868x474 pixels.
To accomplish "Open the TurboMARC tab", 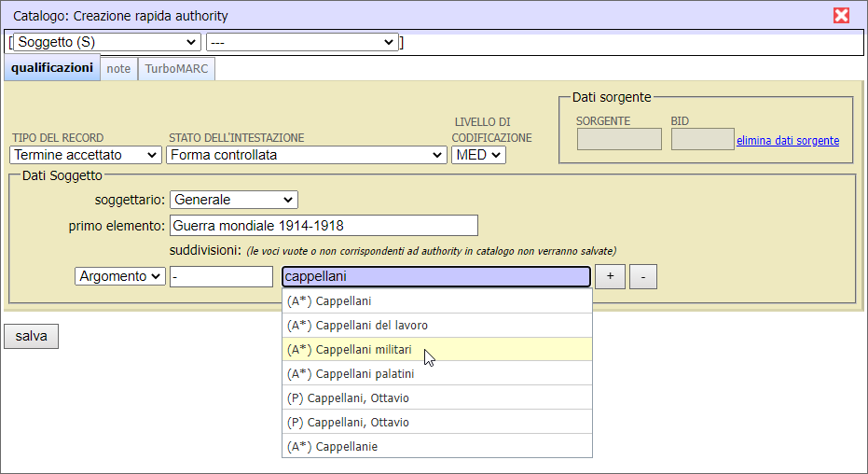I will click(x=176, y=69).
